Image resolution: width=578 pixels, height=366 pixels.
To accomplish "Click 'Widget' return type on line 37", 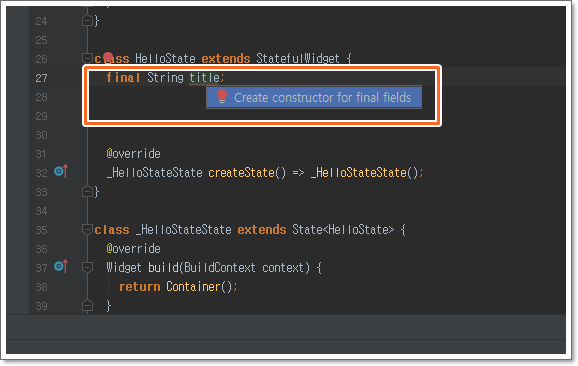I will point(123,267).
